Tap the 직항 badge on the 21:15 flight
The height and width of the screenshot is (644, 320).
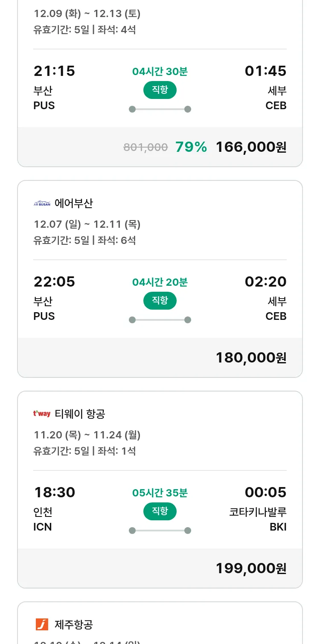pos(160,90)
